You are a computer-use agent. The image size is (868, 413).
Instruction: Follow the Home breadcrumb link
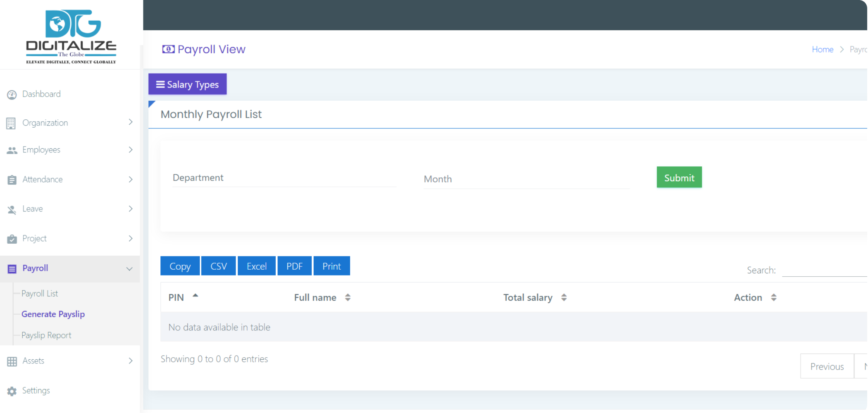tap(823, 50)
